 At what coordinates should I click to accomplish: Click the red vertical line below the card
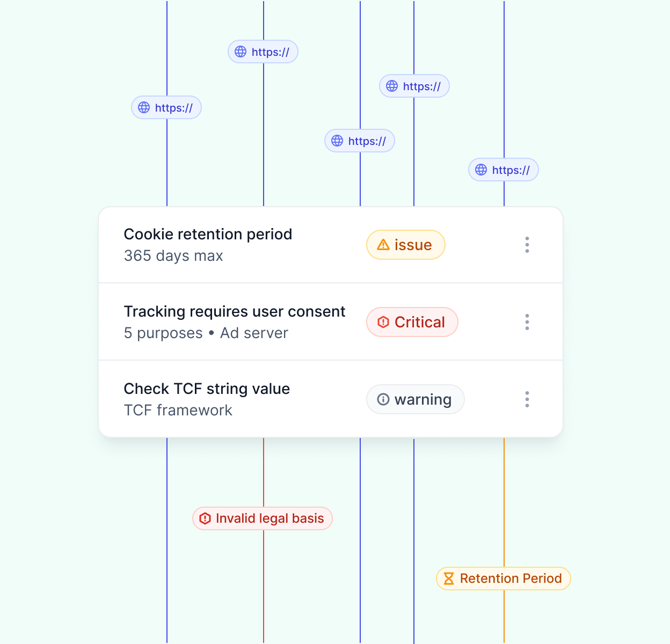pyautogui.click(x=264, y=472)
